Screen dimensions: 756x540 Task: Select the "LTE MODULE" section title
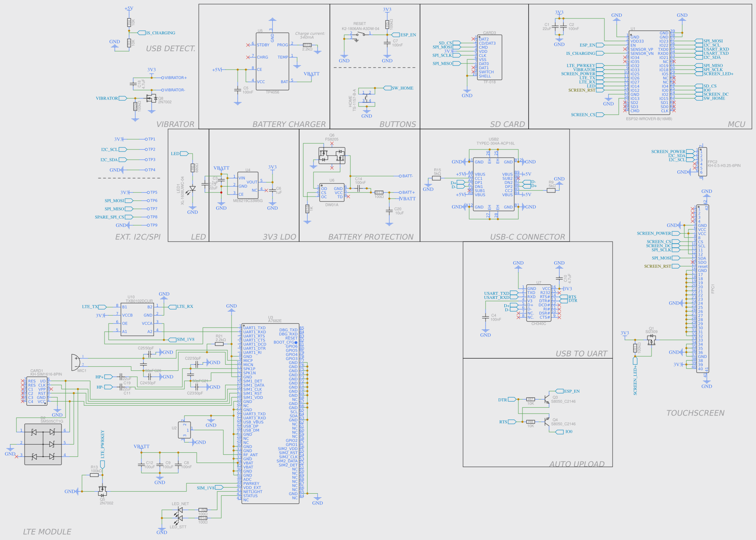(47, 532)
